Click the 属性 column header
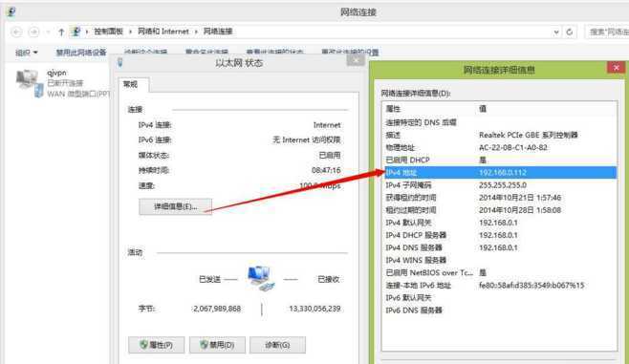Screen dimensions: 629x364 pyautogui.click(x=429, y=109)
